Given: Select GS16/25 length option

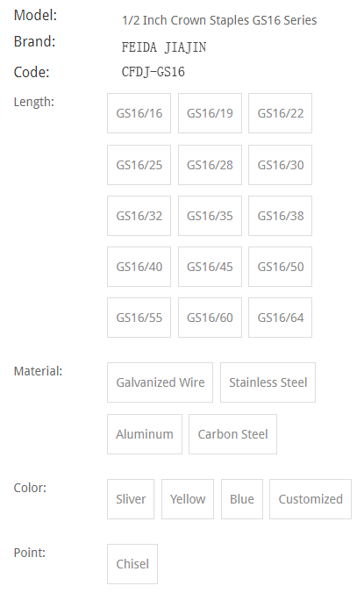Looking at the screenshot, I should click(139, 165).
